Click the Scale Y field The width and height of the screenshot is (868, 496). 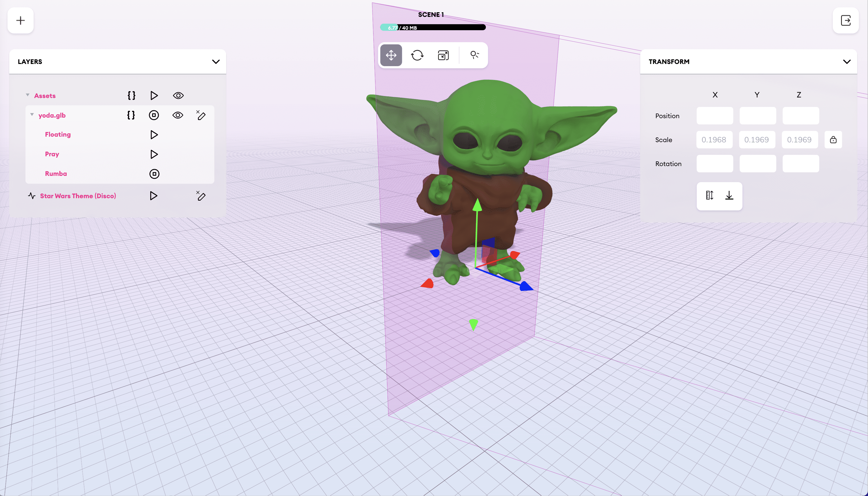point(757,140)
